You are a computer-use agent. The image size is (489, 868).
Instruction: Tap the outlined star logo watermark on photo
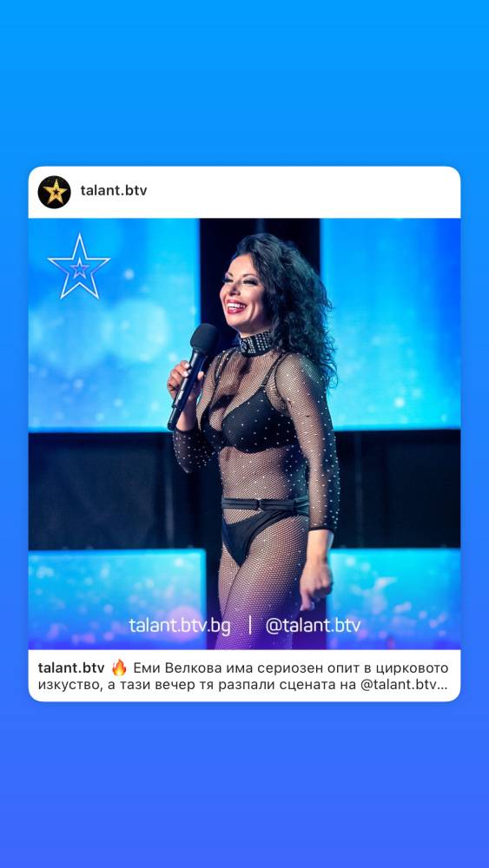tap(79, 266)
